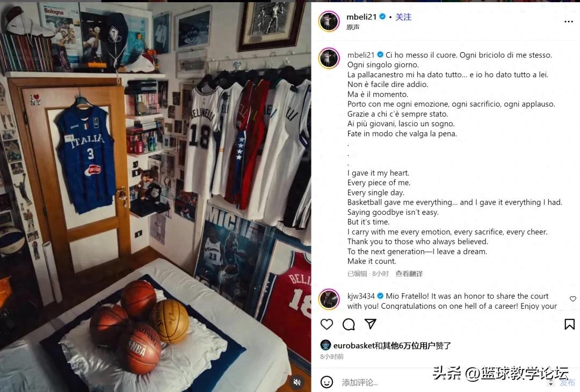
Task: Click 查看翻译 to translate the caption
Action: (409, 274)
